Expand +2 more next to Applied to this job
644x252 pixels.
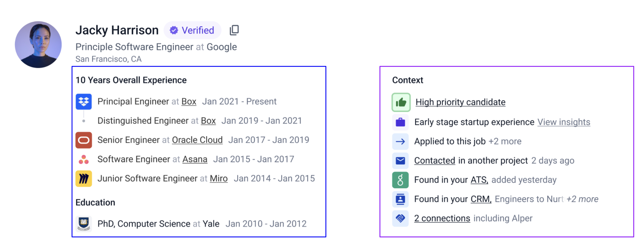pos(505,141)
